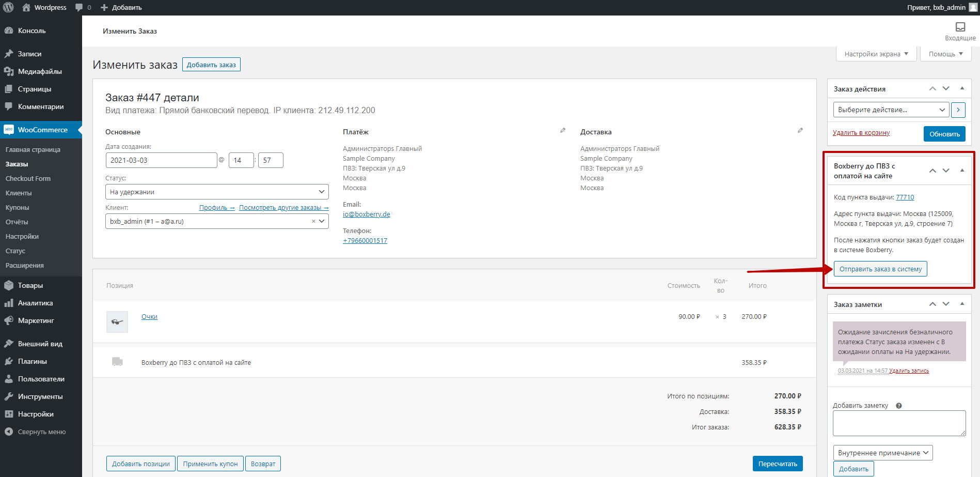980x477 pixels.
Task: Click Отправить заказ в систему button
Action: 880,269
